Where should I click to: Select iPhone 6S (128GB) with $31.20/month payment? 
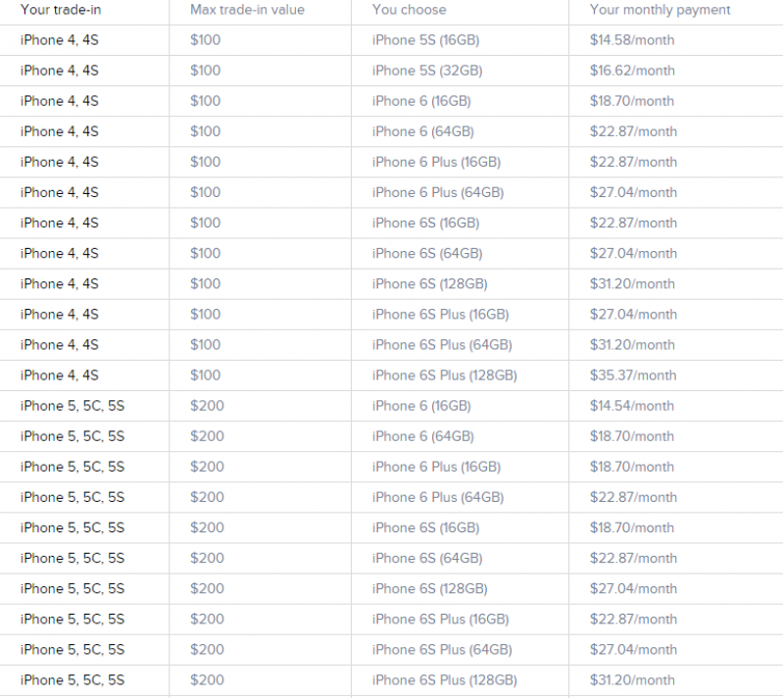429,284
